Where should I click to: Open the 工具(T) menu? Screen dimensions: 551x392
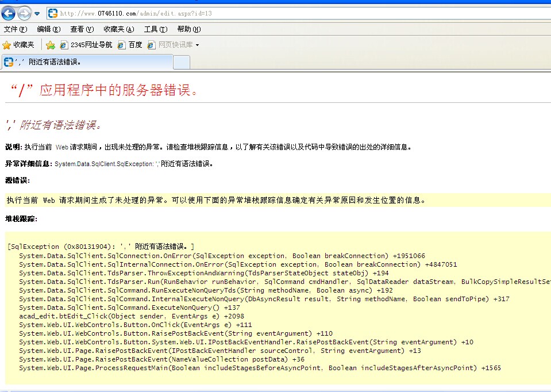tap(156, 29)
